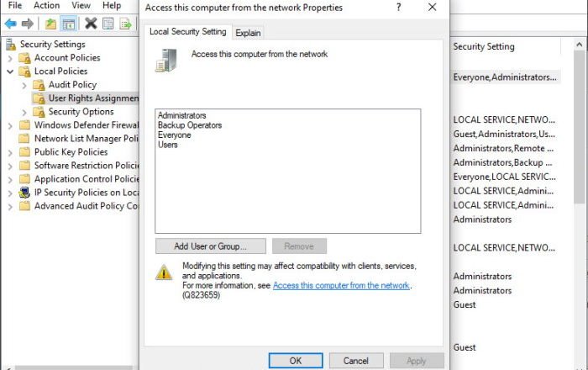Expand the Account Policies node
The image size is (588, 370).
[10, 58]
